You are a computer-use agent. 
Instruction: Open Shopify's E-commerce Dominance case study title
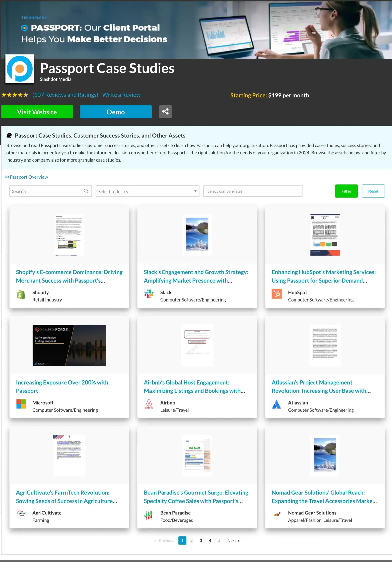point(70,276)
